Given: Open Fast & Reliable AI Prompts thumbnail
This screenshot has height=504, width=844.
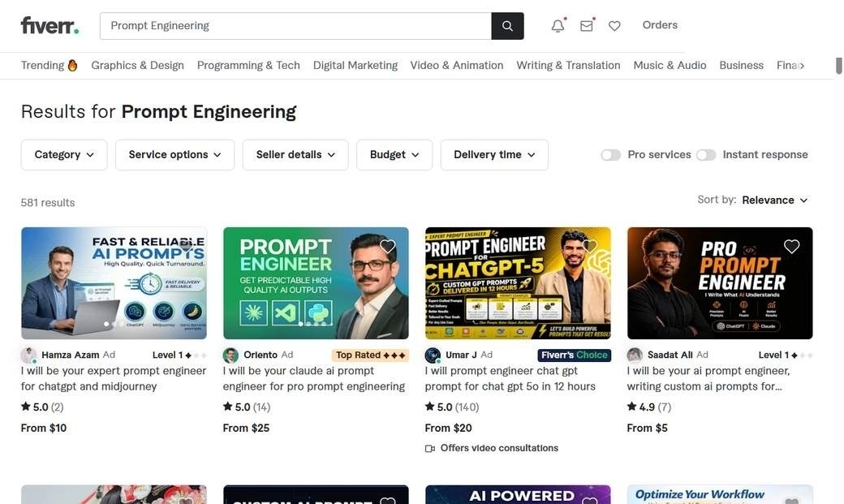Looking at the screenshot, I should (x=114, y=283).
